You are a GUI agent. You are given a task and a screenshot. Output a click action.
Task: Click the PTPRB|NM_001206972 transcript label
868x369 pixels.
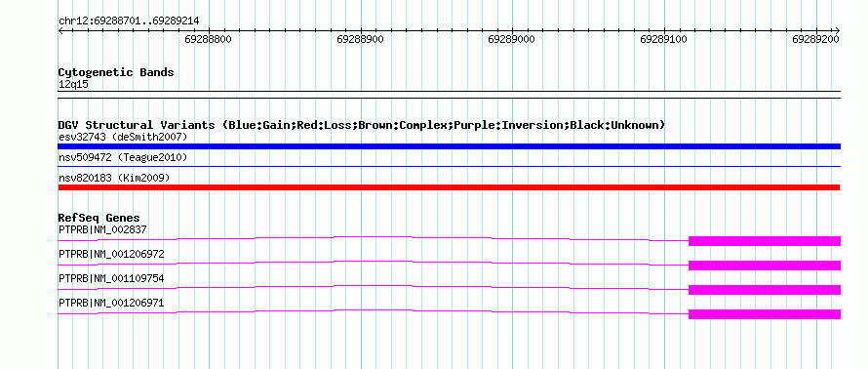coord(111,255)
